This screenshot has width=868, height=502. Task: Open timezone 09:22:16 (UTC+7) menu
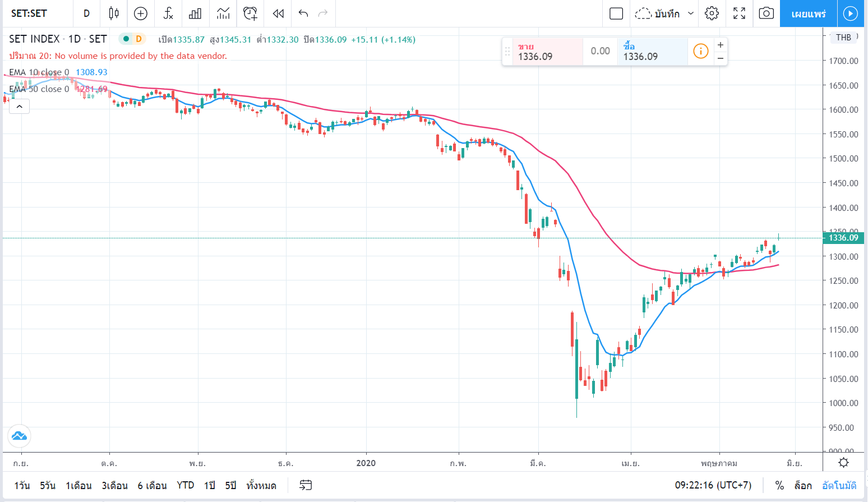tap(713, 485)
